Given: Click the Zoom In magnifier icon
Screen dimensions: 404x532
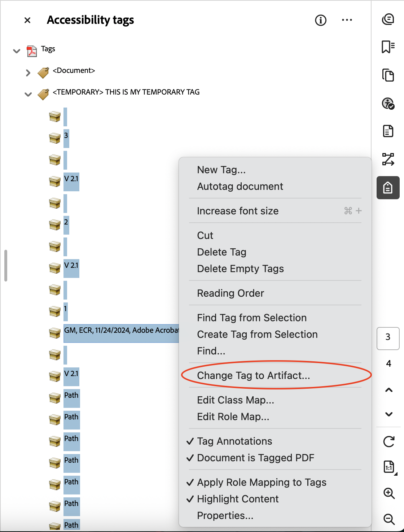Looking at the screenshot, I should point(389,493).
